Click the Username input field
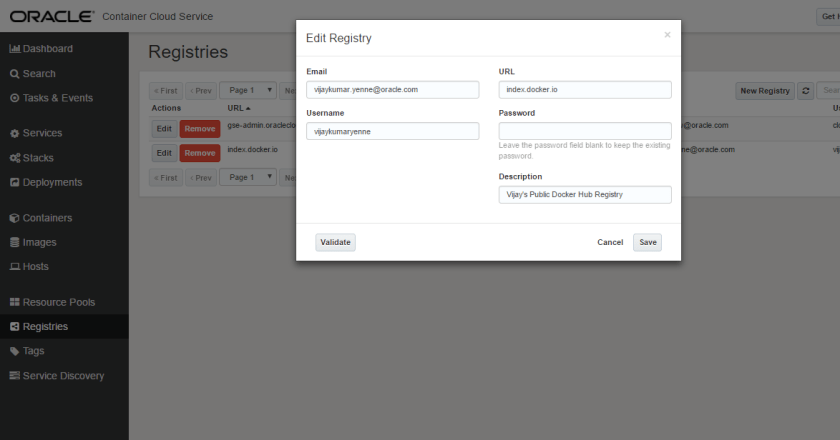 click(393, 131)
